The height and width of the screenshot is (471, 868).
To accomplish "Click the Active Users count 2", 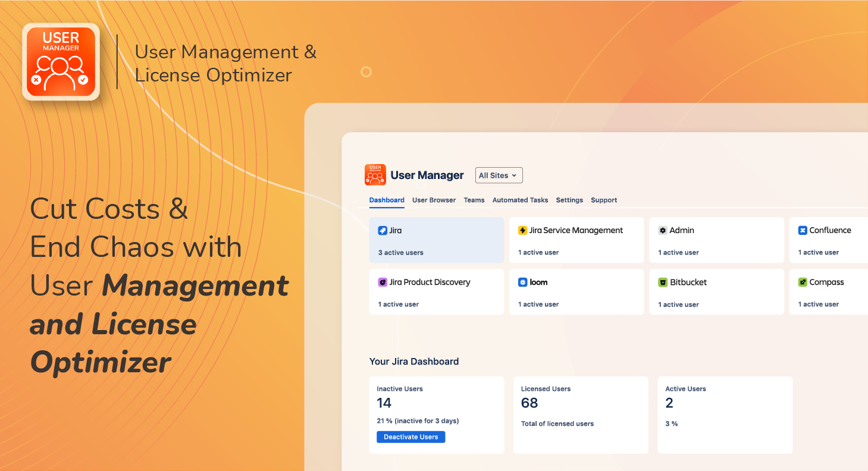I will pyautogui.click(x=669, y=403).
